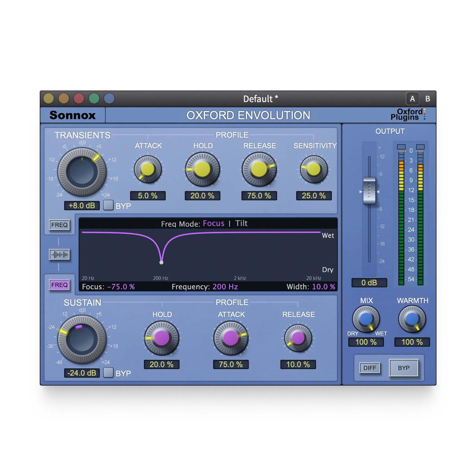Click the green title bar circle
The image size is (476, 476).
click(94, 98)
